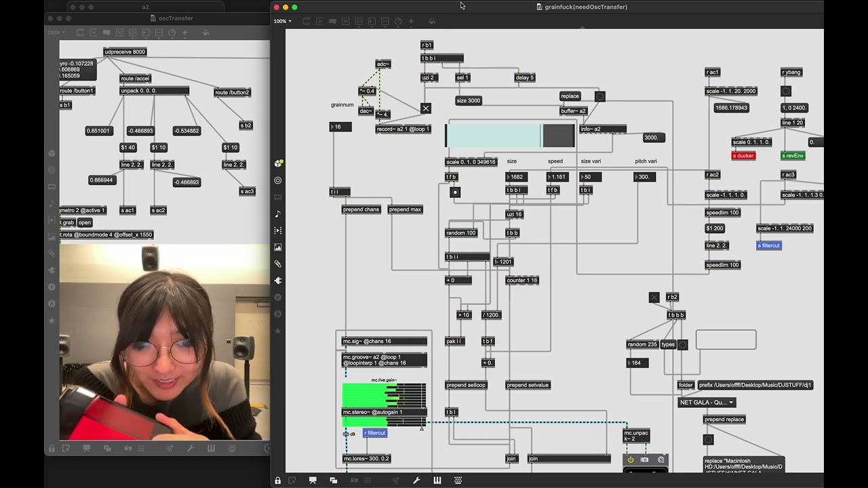Switch to the a2 window tab behind oscTransfer
This screenshot has width=868, height=488.
[x=145, y=7]
